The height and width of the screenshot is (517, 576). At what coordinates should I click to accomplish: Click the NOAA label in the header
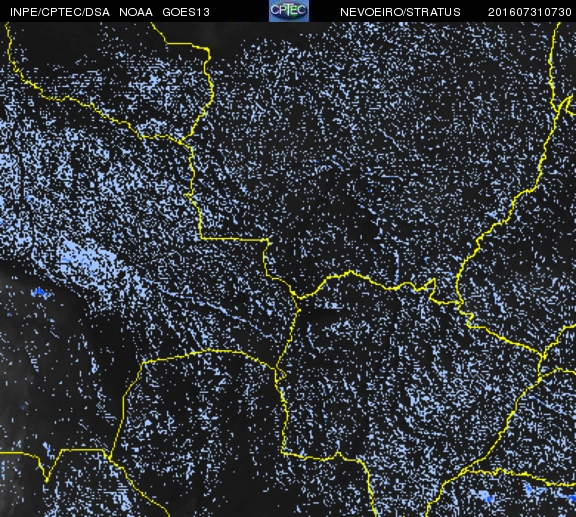[136, 12]
